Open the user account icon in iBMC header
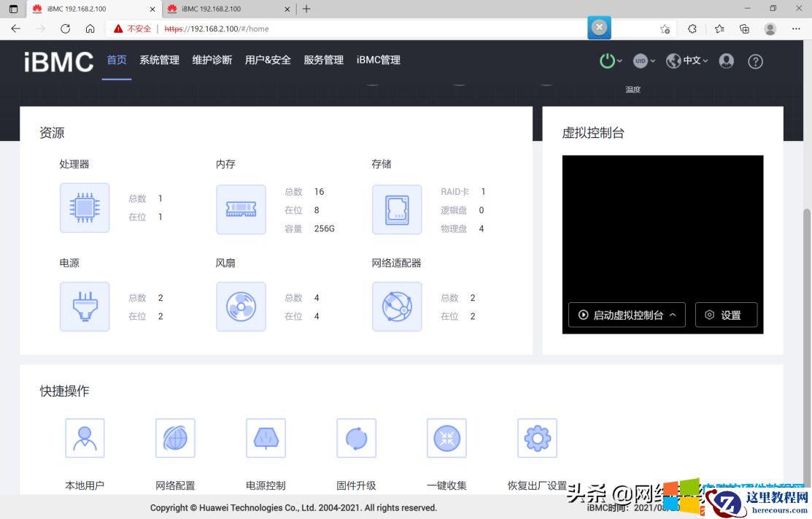Screen dimensions: 812x519 point(727,61)
